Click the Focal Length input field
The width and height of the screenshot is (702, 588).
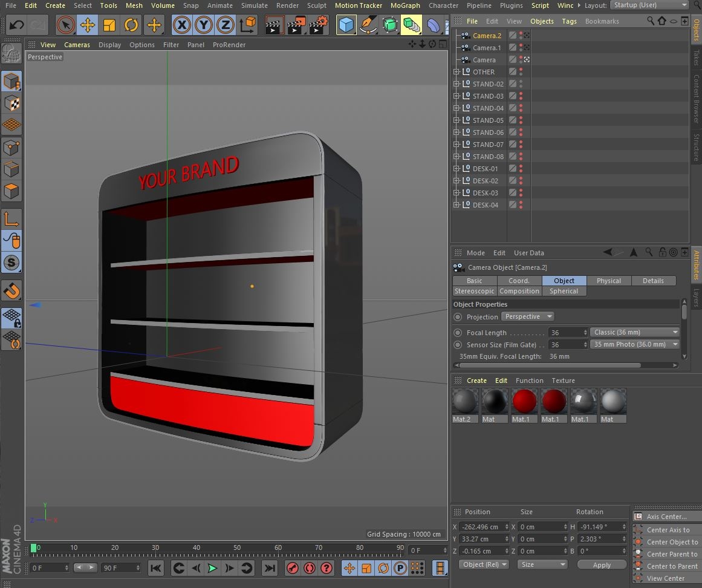565,333
